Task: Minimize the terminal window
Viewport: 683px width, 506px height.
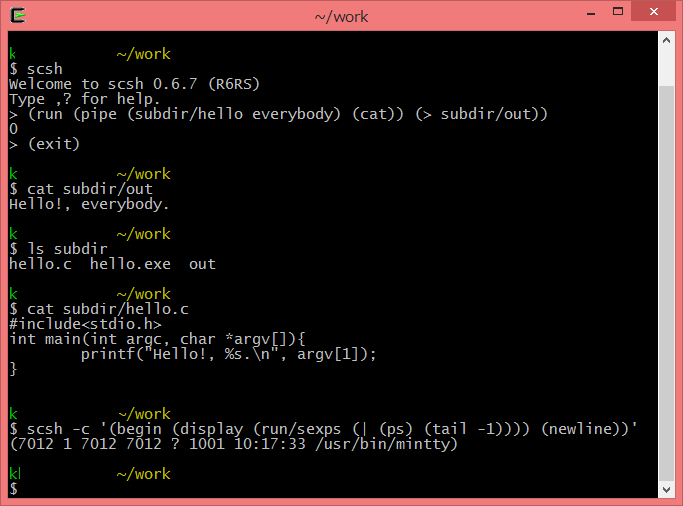Action: point(563,14)
